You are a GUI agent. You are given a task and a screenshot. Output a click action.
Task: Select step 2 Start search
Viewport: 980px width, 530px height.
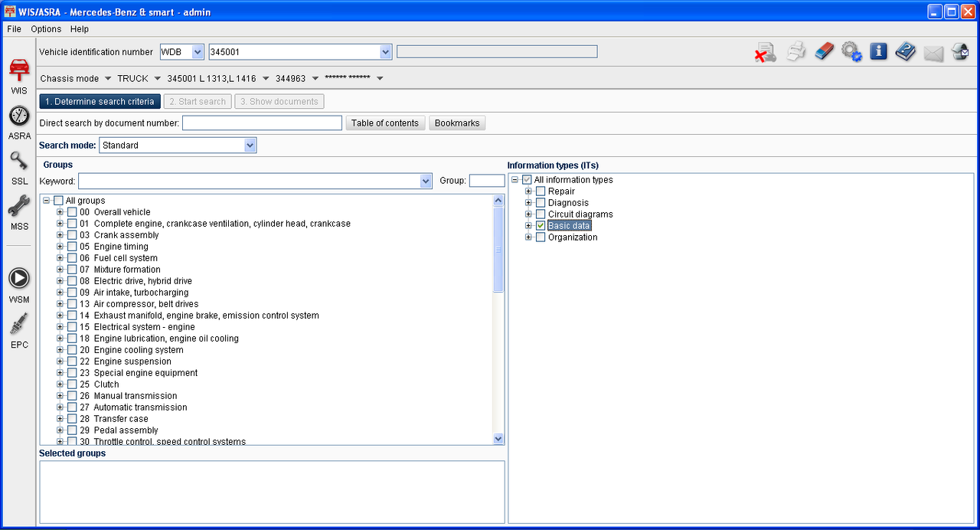[x=198, y=101]
